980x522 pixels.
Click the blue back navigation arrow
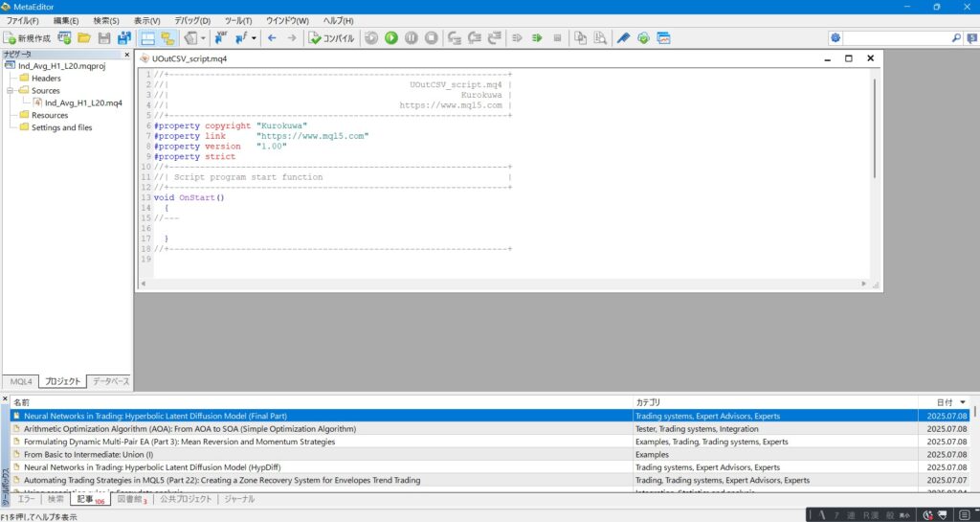(x=272, y=38)
